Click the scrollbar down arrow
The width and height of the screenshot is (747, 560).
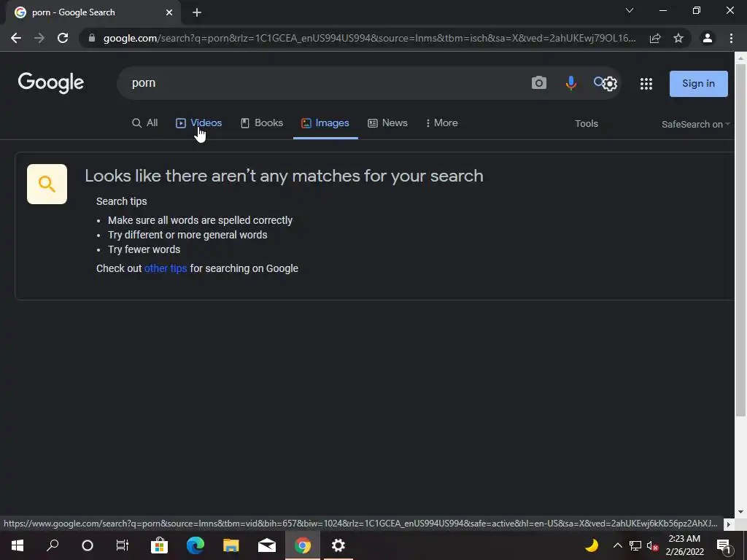[740, 512]
